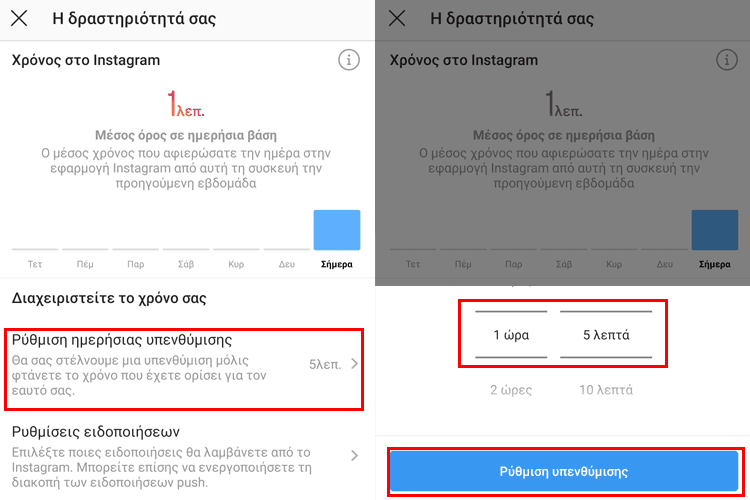This screenshot has height=500, width=750.
Task: Open the 5λεπ. reminder value
Action: click(325, 365)
